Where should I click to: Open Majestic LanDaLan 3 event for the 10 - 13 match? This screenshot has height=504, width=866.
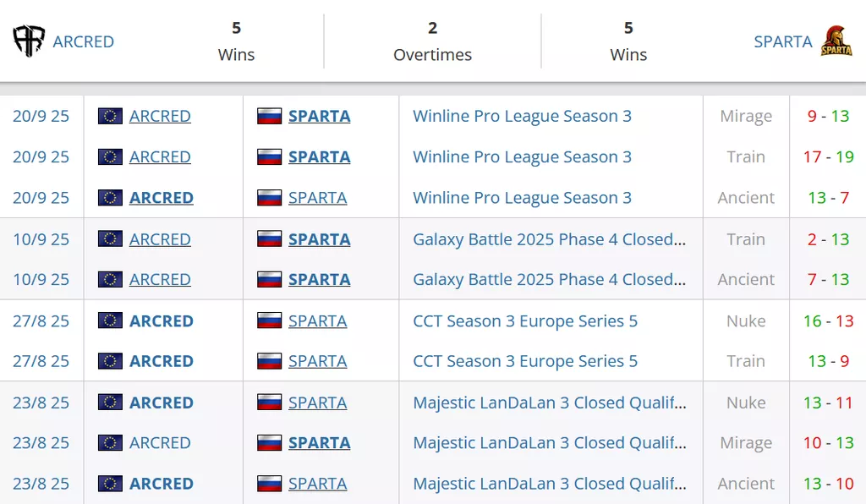click(549, 442)
